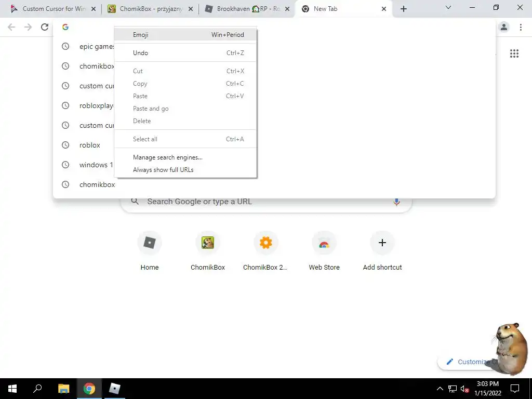Close the ChomikBox tab
The height and width of the screenshot is (399, 532).
[x=191, y=9]
